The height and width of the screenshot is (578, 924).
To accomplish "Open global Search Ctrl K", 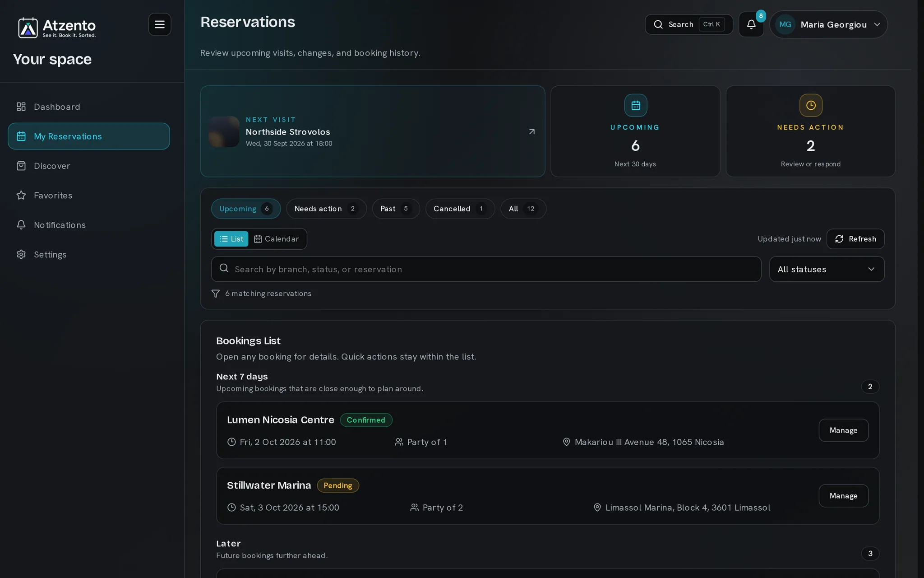I will (689, 24).
